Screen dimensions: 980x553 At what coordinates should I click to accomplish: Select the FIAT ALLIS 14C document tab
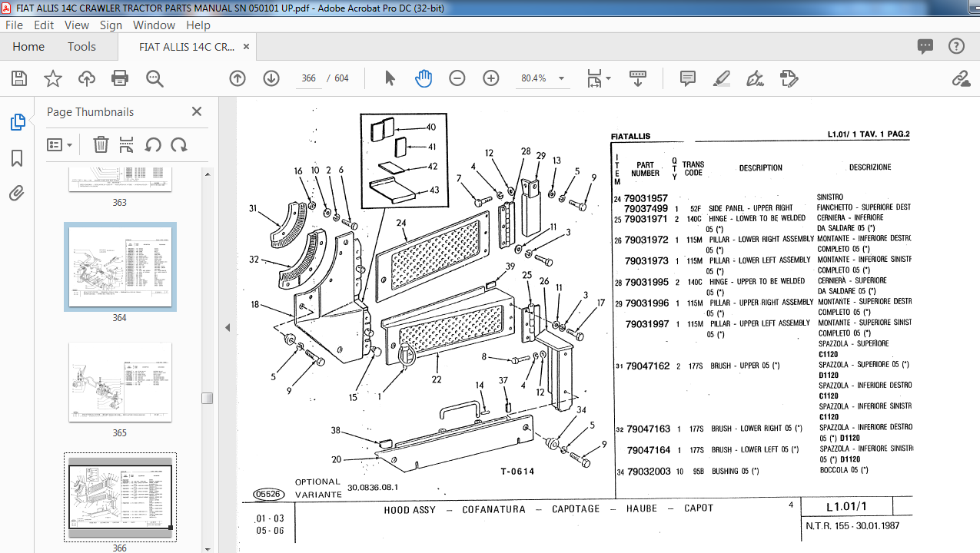(x=187, y=46)
